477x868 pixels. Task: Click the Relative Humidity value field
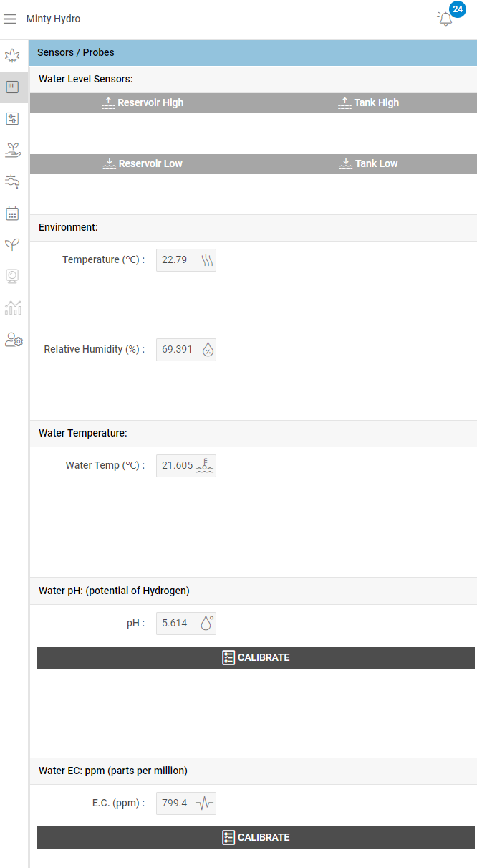pos(185,349)
